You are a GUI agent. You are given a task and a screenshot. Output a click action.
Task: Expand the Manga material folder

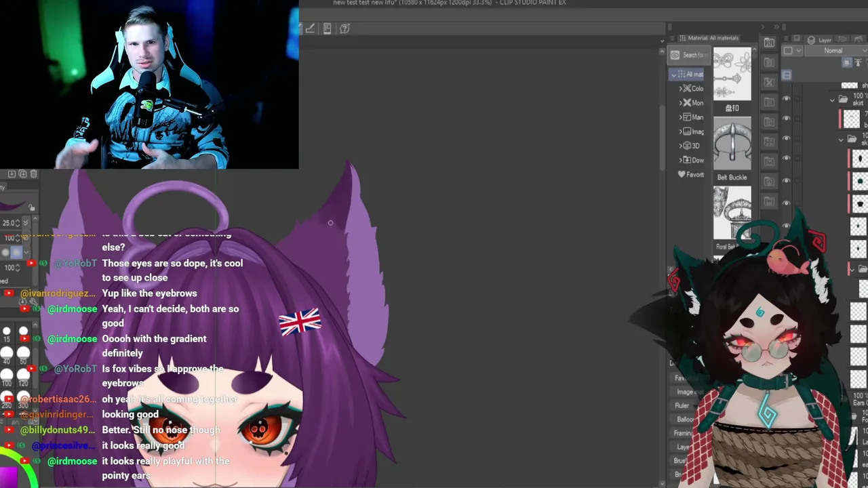(x=680, y=117)
